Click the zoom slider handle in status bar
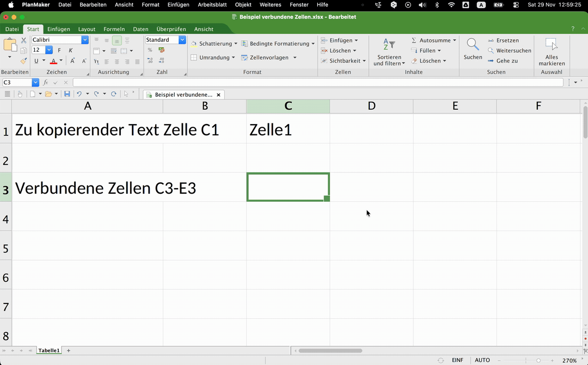Image resolution: width=588 pixels, height=365 pixels. coord(538,361)
